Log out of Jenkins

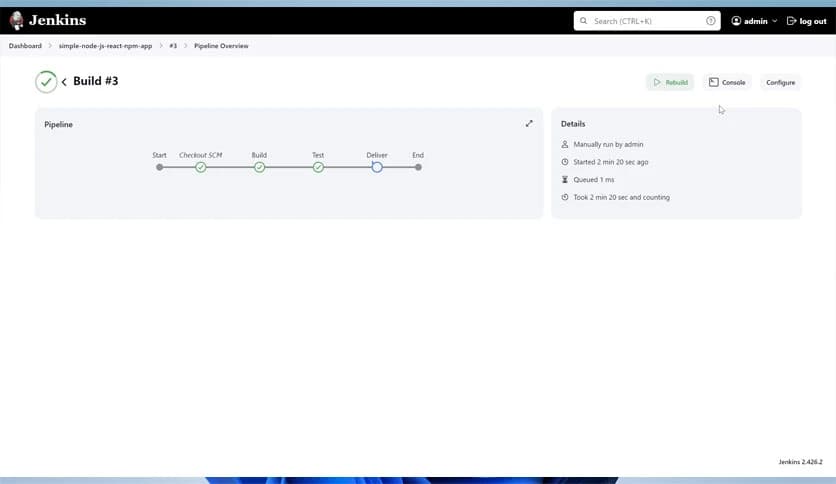pos(813,21)
